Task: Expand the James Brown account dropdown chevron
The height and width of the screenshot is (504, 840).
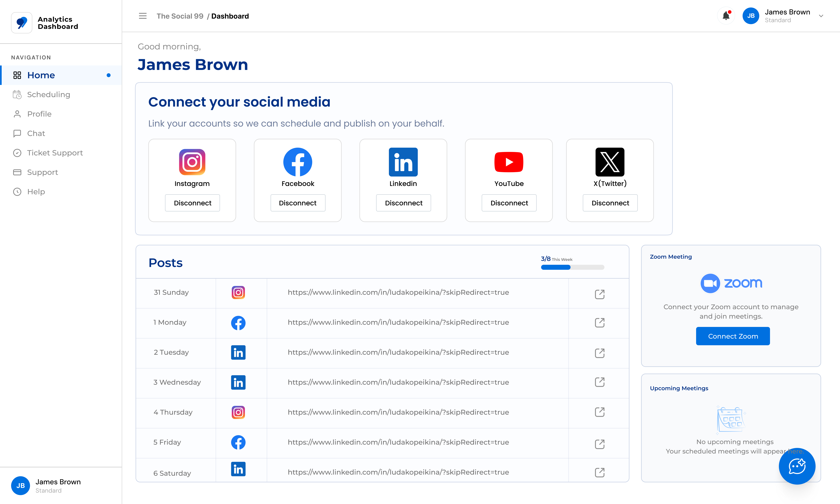Action: (x=821, y=16)
